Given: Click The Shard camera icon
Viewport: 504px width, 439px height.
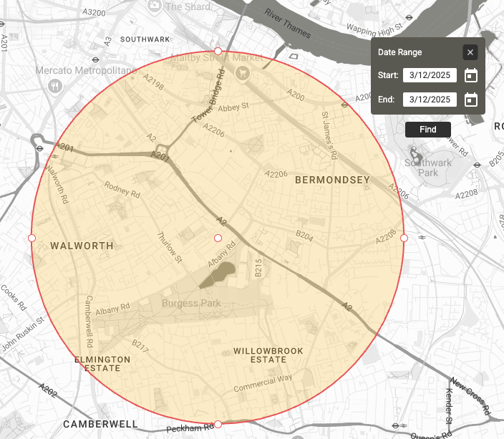Looking at the screenshot, I should coord(155,6).
